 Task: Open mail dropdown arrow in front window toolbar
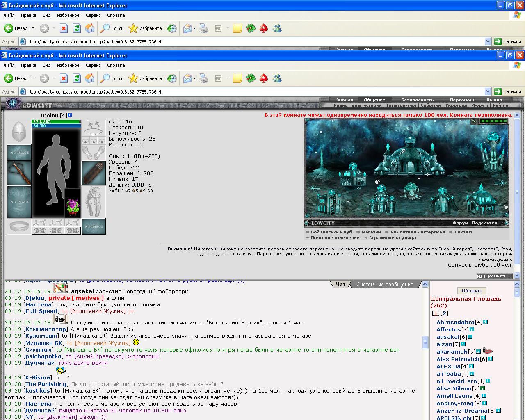point(194,78)
